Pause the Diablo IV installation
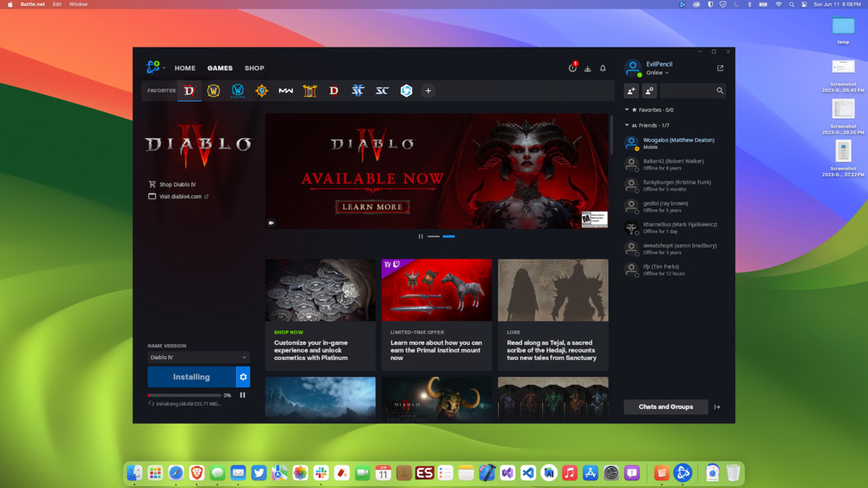Image resolution: width=868 pixels, height=488 pixels. [243, 395]
